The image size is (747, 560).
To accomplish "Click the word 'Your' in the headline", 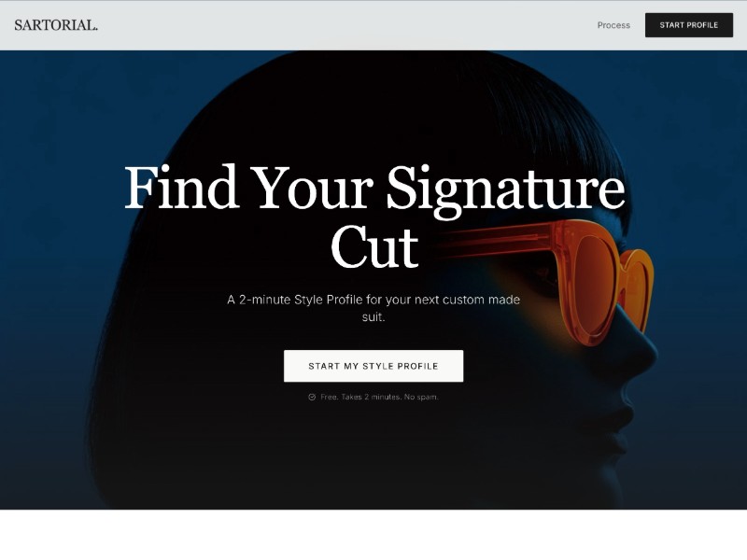I will 312,187.
